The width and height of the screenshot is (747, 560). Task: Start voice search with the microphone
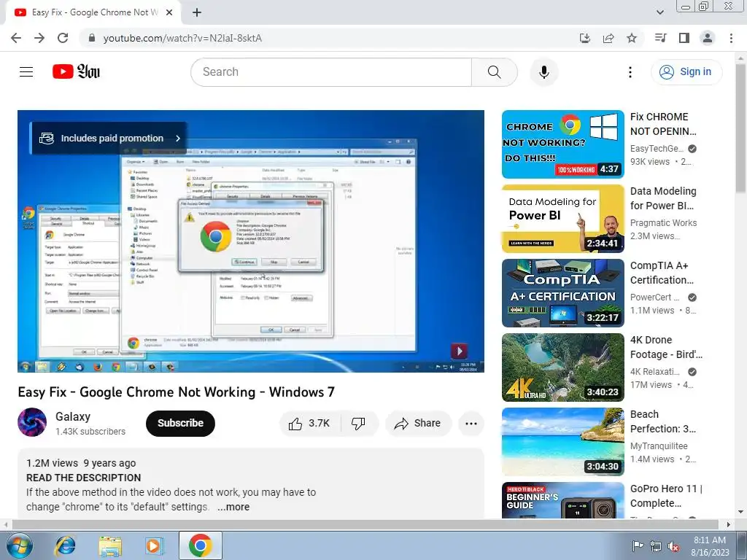544,72
